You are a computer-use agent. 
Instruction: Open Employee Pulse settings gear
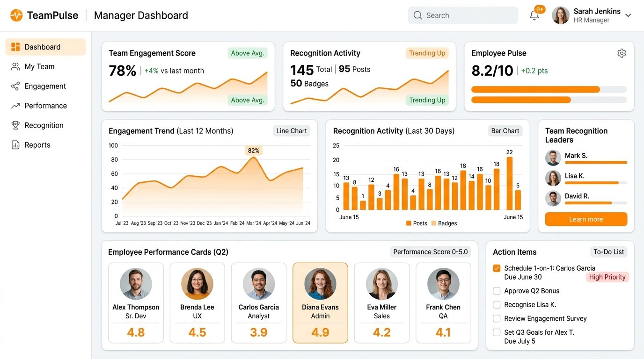point(622,53)
